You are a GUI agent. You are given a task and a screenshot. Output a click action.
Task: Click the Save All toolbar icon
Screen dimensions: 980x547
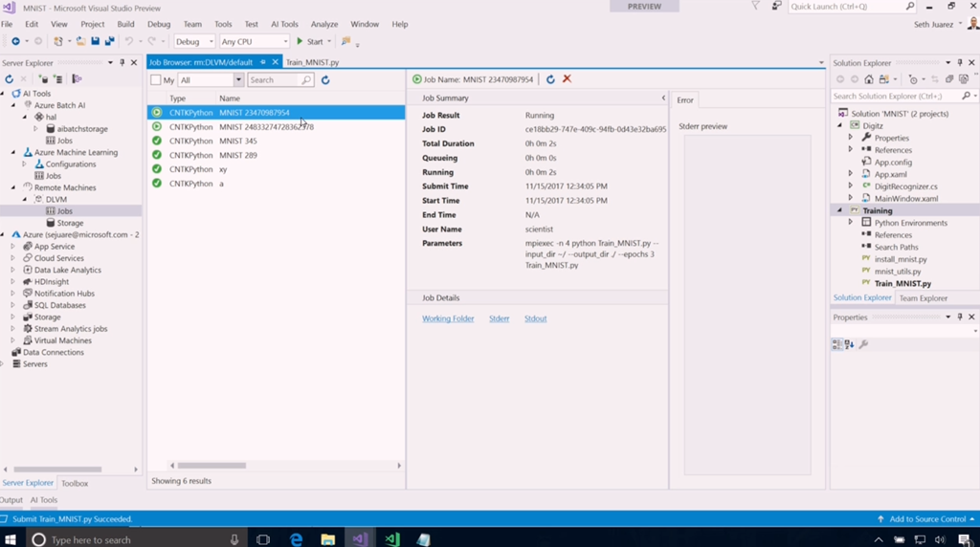pyautogui.click(x=109, y=41)
